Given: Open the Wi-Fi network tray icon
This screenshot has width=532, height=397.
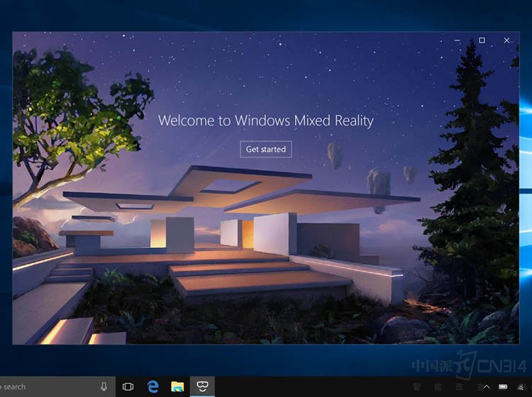Looking at the screenshot, I should [521, 386].
